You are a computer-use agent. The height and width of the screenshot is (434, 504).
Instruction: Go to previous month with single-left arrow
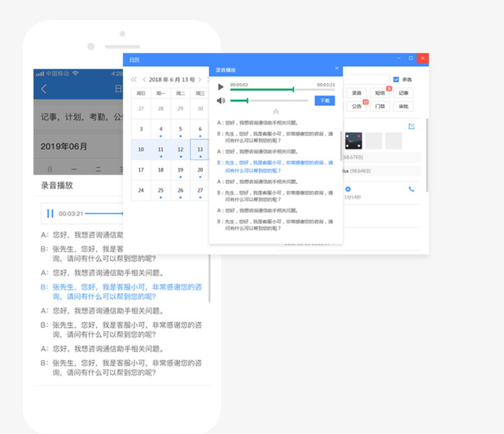click(144, 79)
